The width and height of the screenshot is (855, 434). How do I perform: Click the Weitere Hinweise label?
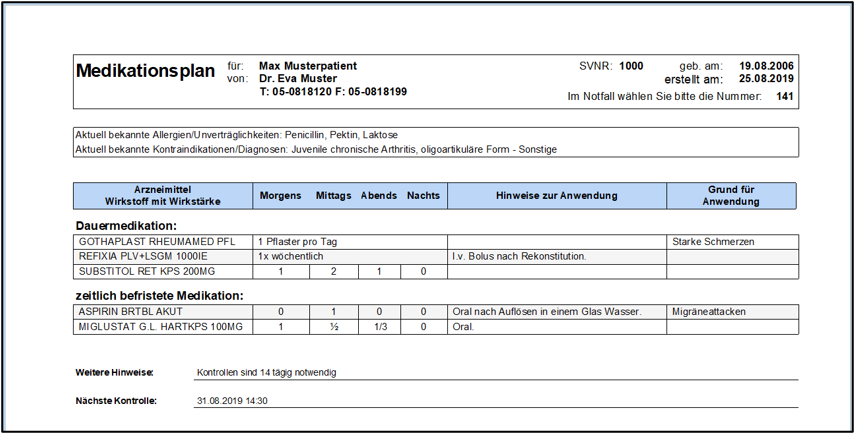pyautogui.click(x=114, y=373)
